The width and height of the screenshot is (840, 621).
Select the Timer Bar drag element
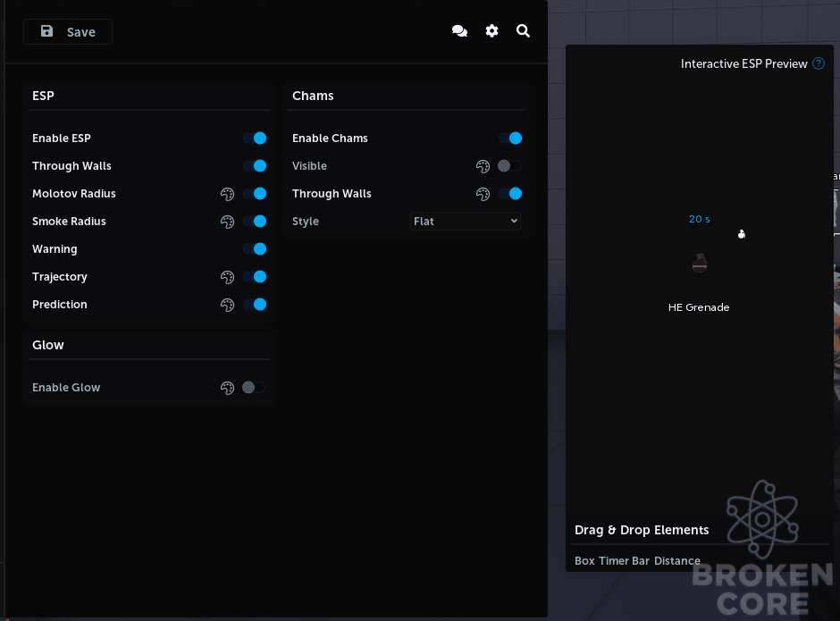tap(624, 561)
